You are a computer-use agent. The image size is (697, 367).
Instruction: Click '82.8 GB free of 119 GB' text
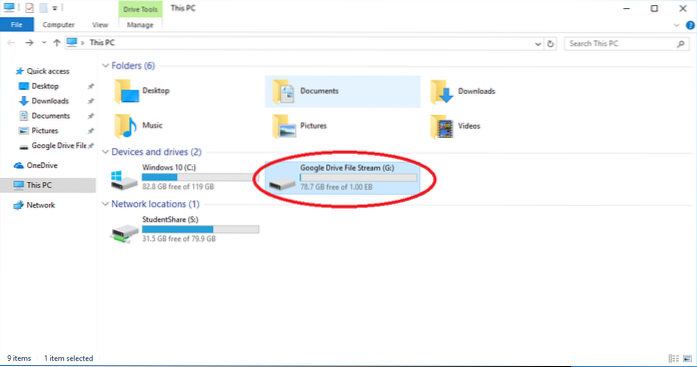tap(178, 187)
